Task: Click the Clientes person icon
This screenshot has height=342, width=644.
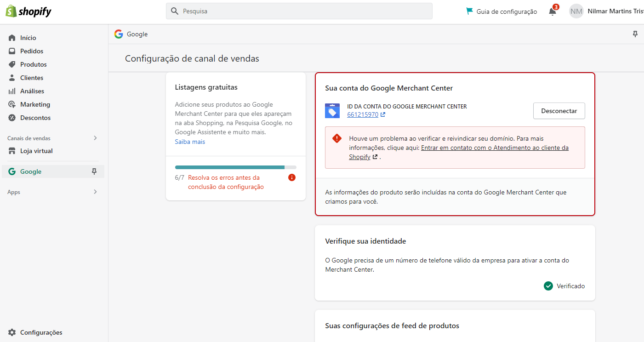Action: click(12, 78)
